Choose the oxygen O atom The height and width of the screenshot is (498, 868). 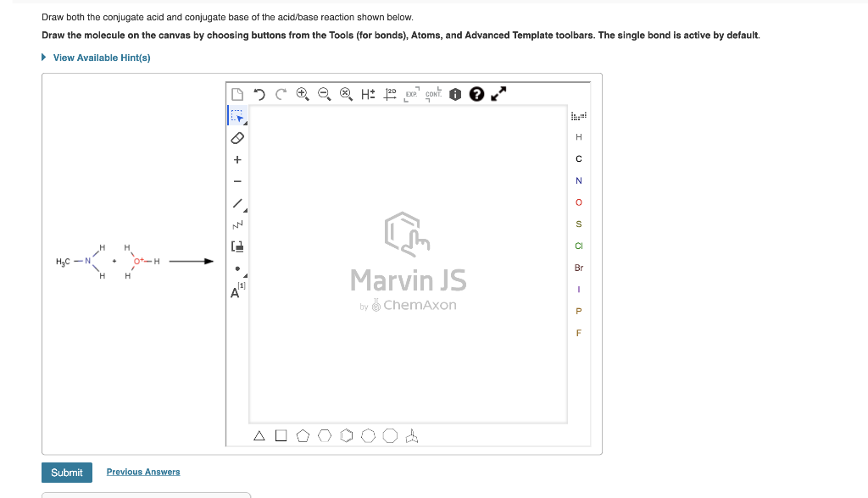tap(578, 202)
